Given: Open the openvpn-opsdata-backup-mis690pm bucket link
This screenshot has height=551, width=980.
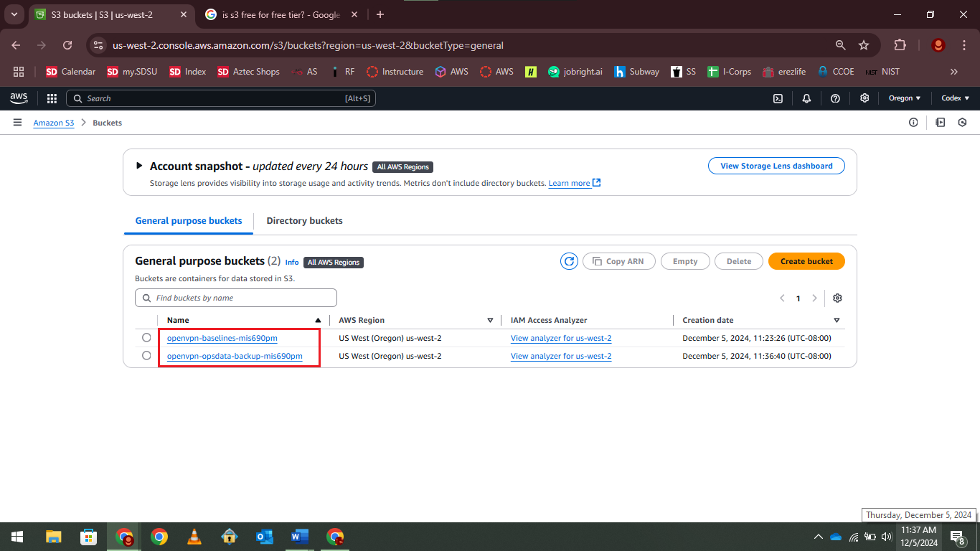Looking at the screenshot, I should pyautogui.click(x=235, y=356).
